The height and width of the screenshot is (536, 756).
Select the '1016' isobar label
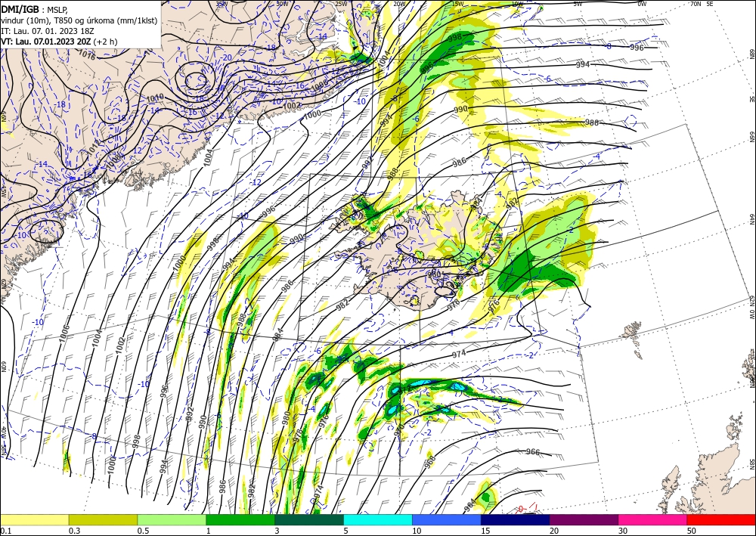pos(86,55)
